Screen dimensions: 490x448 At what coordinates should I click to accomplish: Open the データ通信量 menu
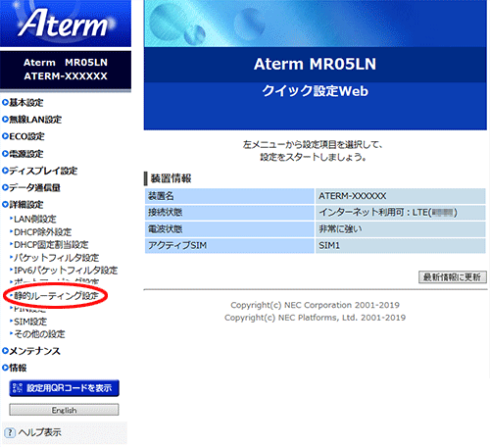coord(34,187)
